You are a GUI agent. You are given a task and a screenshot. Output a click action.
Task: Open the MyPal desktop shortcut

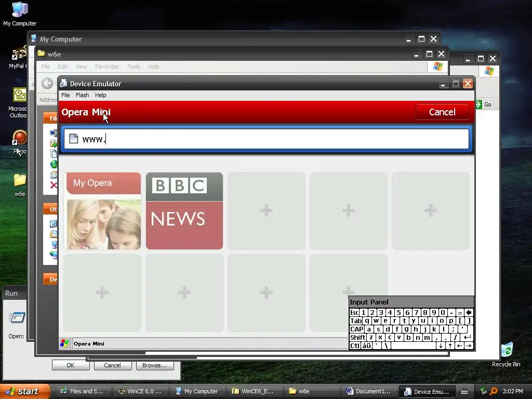[18, 57]
